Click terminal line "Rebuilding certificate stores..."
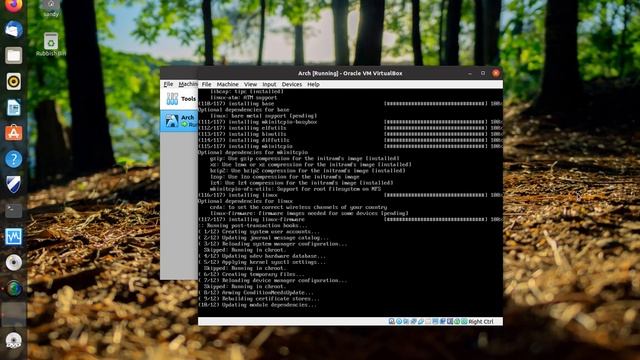 coord(271,299)
